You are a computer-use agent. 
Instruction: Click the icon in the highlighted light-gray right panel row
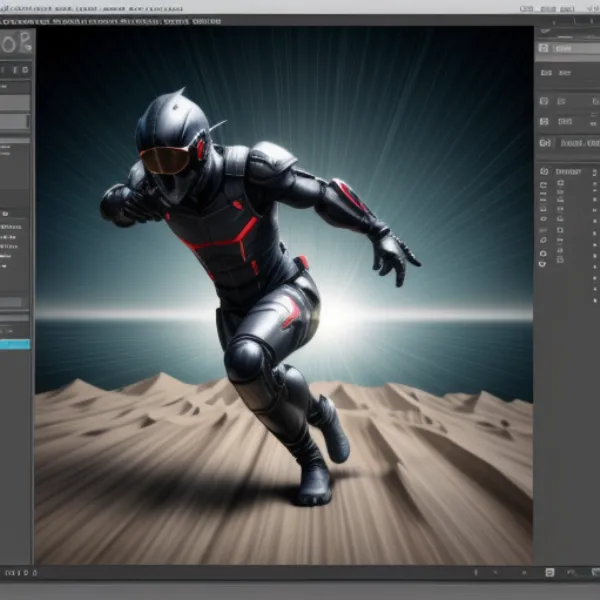pyautogui.click(x=544, y=48)
